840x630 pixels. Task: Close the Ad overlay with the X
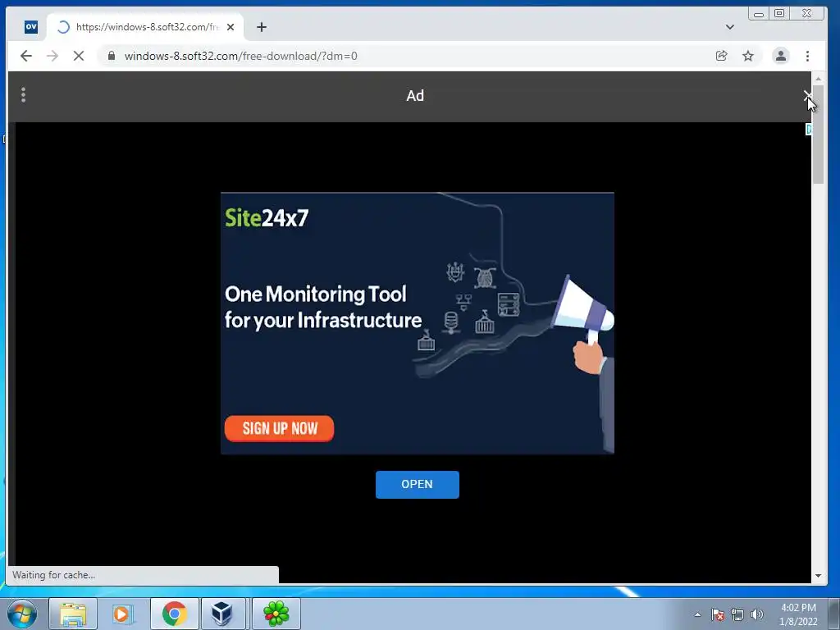pos(807,96)
